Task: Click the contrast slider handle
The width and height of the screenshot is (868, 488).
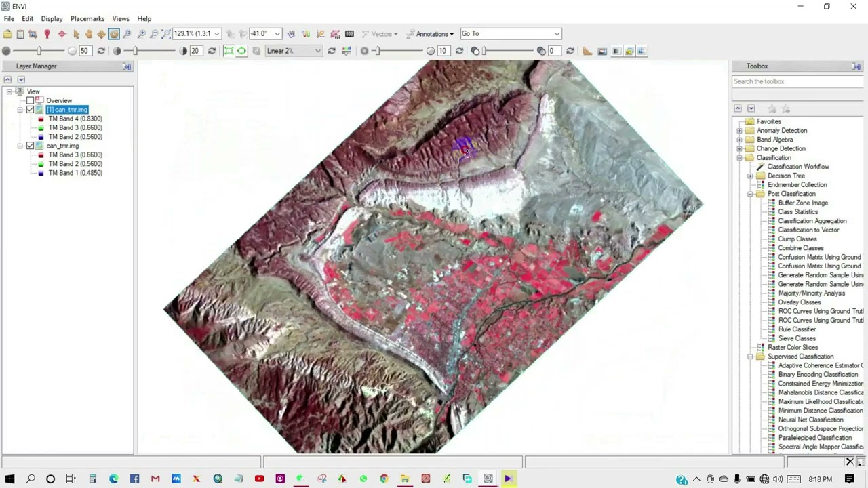Action: (x=135, y=51)
